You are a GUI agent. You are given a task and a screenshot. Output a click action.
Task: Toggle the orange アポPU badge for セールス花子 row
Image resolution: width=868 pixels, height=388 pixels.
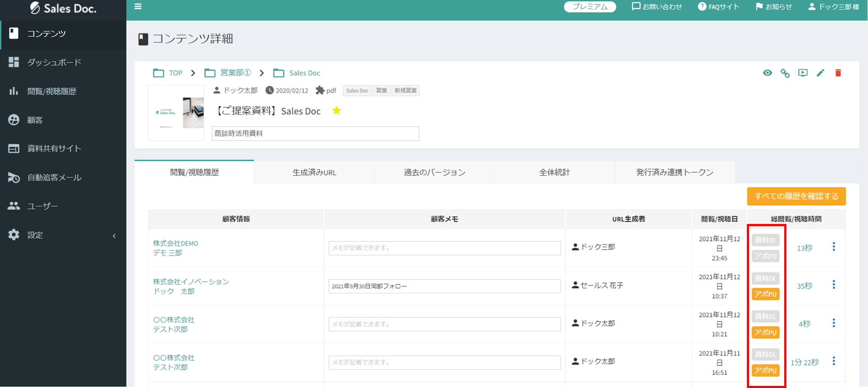pos(765,294)
